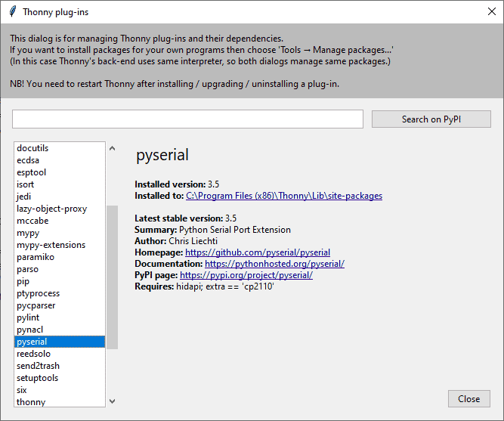The height and width of the screenshot is (421, 504).
Task: Select esptool in the package list
Action: click(x=60, y=172)
